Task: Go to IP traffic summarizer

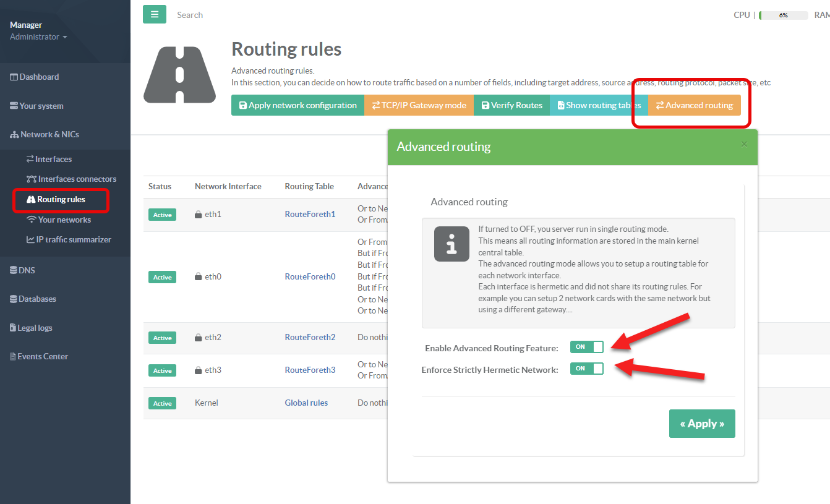Action: point(74,239)
